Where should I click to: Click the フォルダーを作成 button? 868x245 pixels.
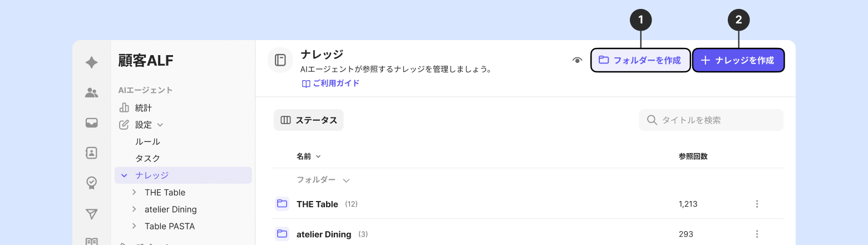(x=640, y=60)
